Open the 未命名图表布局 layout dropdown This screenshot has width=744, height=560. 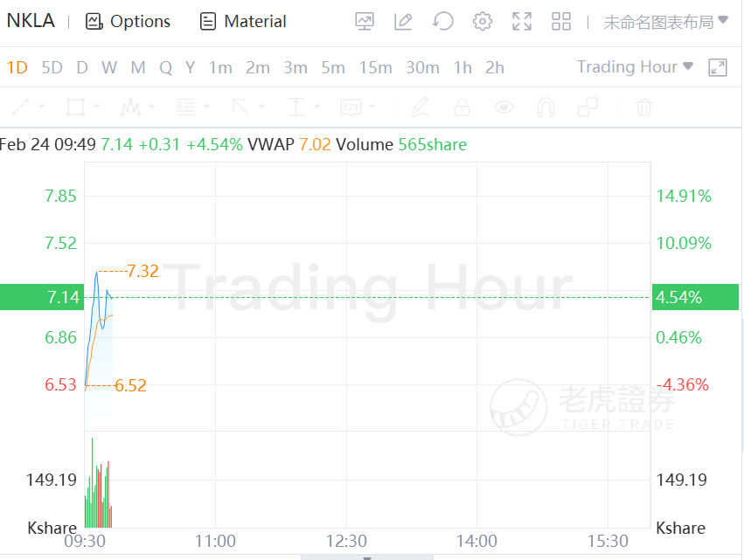coord(665,22)
